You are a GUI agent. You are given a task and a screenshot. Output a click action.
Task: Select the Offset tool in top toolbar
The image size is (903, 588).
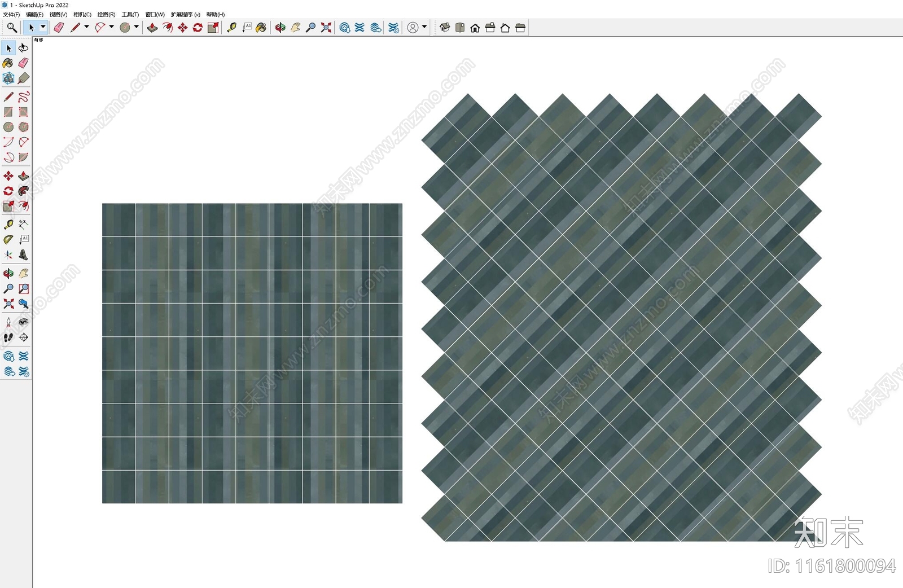pyautogui.click(x=168, y=27)
